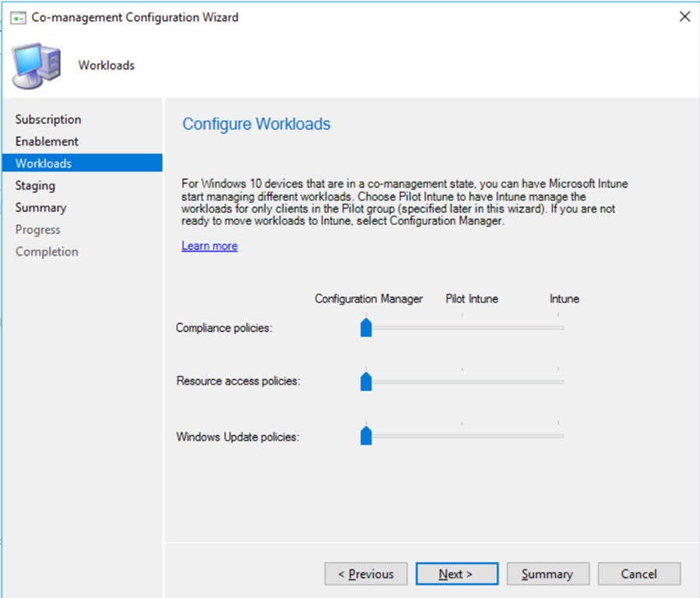Cancel the wizard
The image size is (700, 598).
[639, 574]
